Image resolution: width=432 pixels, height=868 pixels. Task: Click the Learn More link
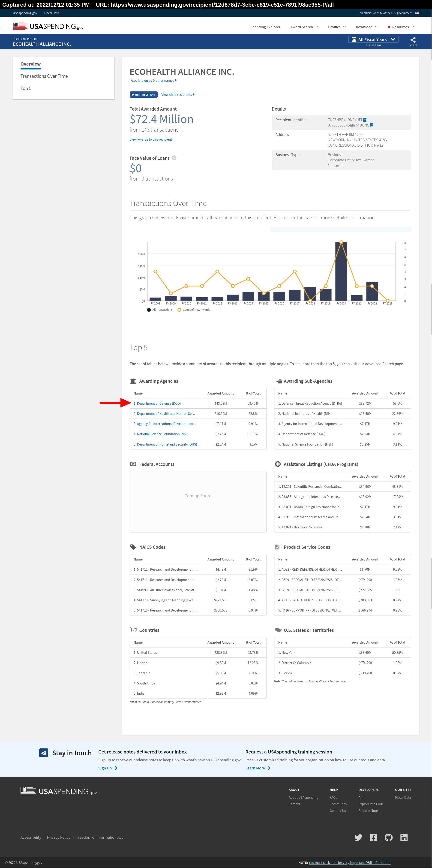pyautogui.click(x=258, y=768)
